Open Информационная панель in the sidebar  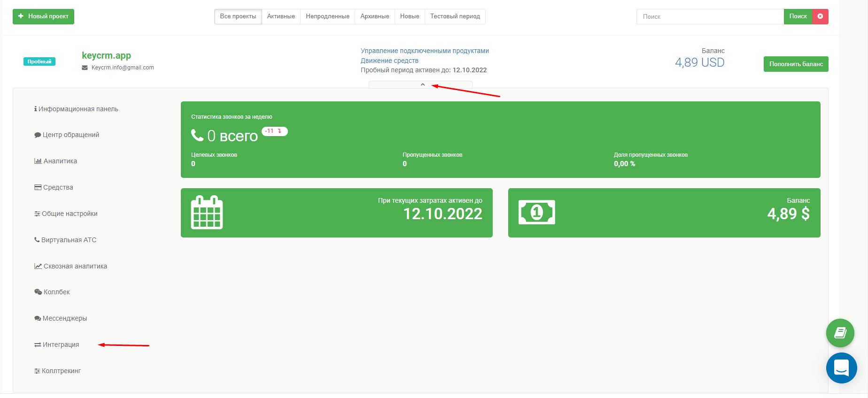[x=76, y=109]
